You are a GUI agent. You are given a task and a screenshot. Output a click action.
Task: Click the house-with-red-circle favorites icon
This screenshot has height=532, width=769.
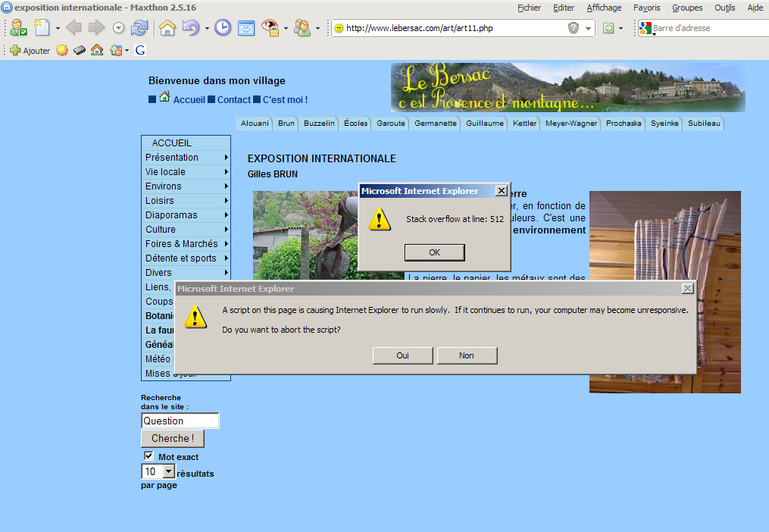click(x=116, y=50)
